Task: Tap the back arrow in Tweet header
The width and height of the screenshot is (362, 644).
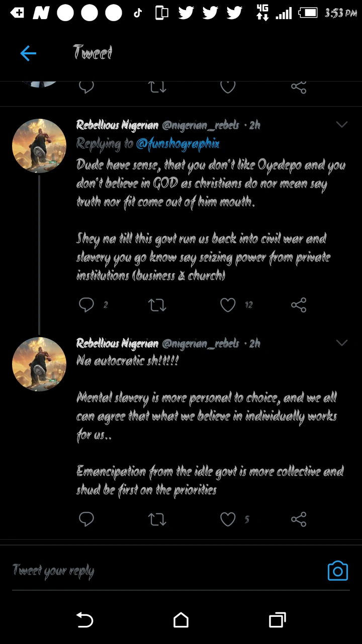Action: 28,53
